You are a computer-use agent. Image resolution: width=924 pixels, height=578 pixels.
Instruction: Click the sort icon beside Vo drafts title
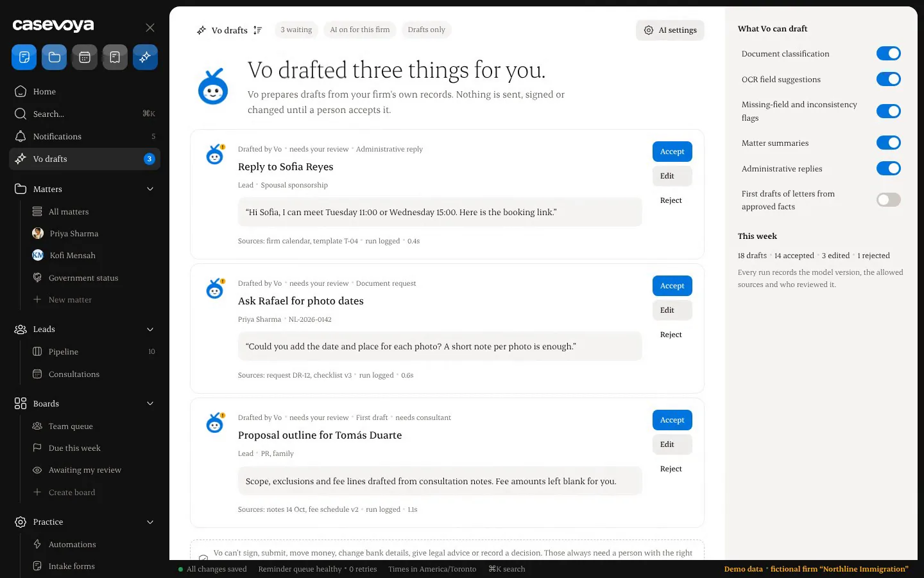point(258,30)
